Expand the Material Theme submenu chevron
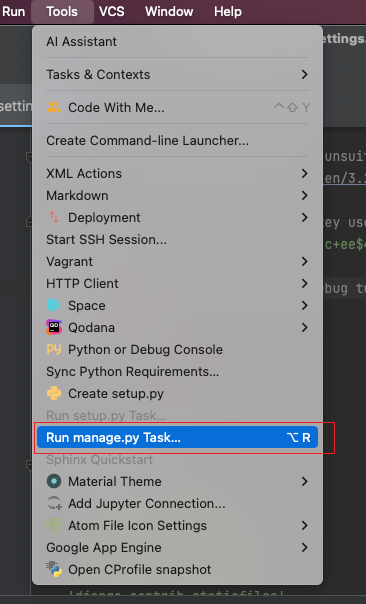The image size is (366, 604). coord(304,481)
